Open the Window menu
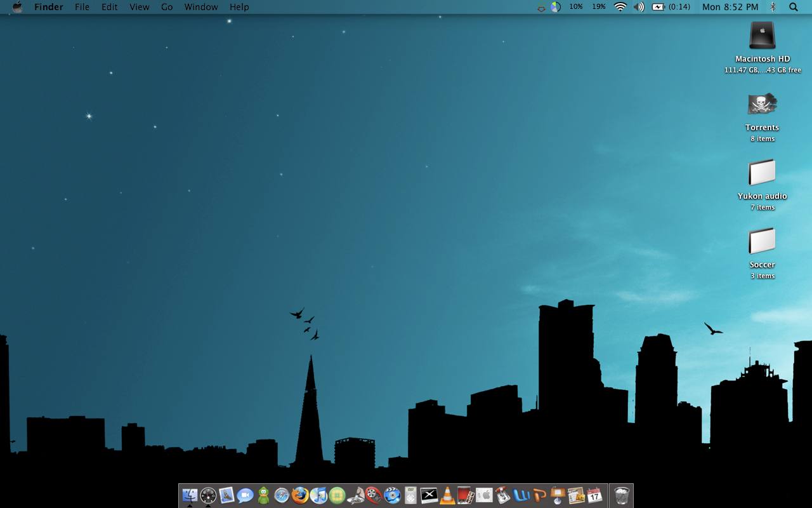Image resolution: width=812 pixels, height=508 pixels. click(x=201, y=7)
